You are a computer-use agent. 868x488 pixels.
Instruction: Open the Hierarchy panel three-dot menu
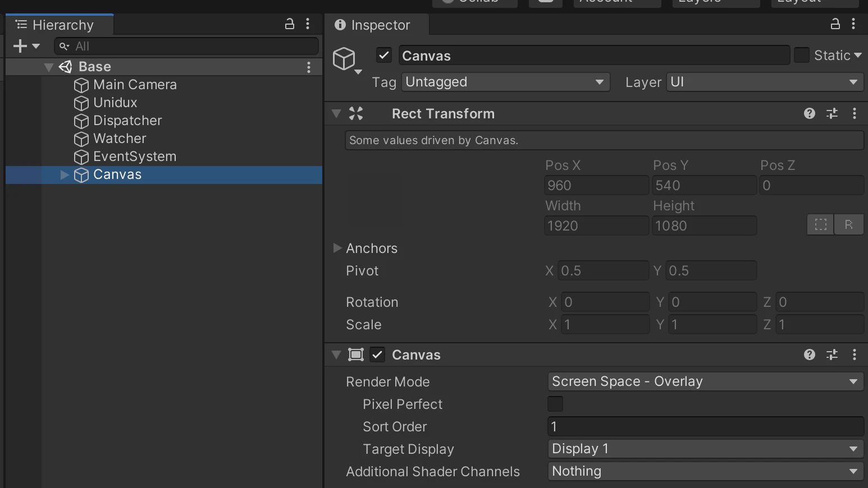(308, 24)
